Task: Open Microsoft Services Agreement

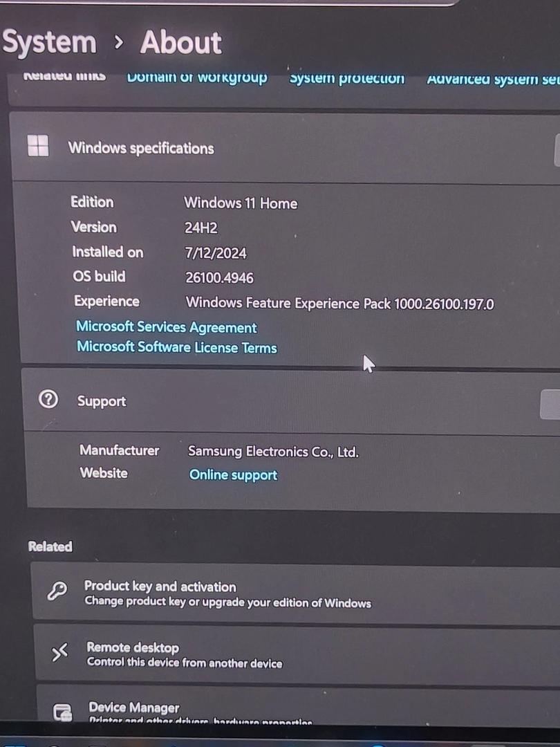Action: point(167,327)
